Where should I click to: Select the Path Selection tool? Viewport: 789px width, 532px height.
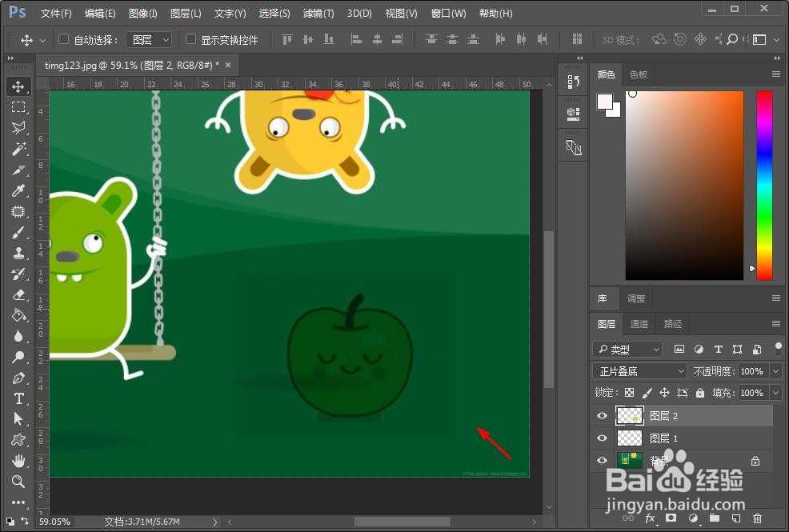[18, 419]
